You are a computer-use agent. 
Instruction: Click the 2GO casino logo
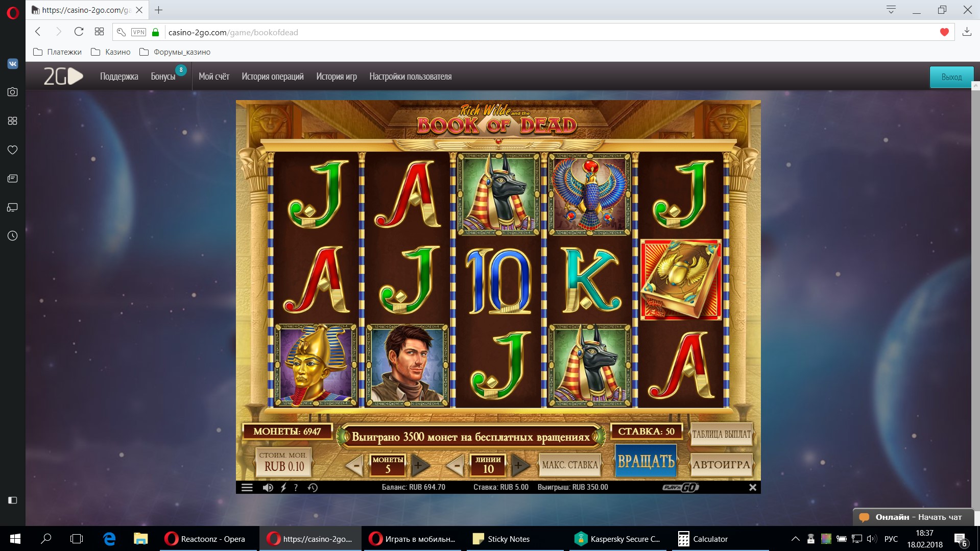tap(63, 77)
